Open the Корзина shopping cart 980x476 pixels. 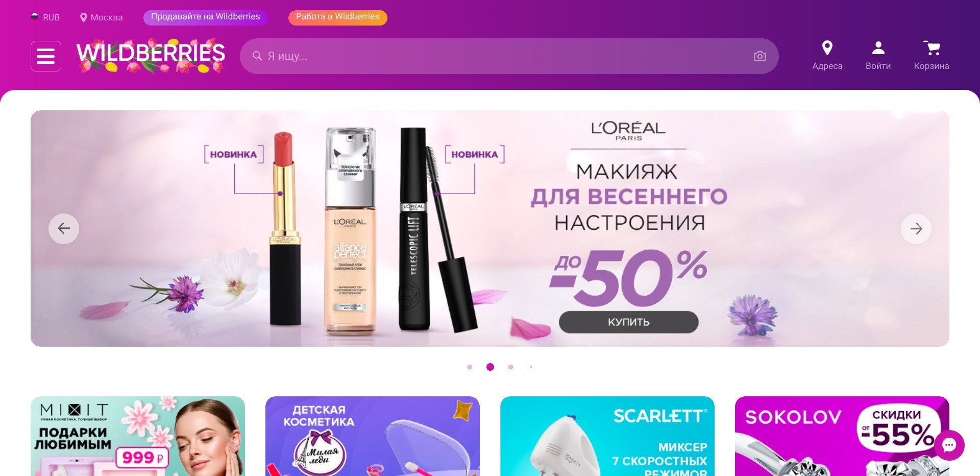(x=932, y=55)
